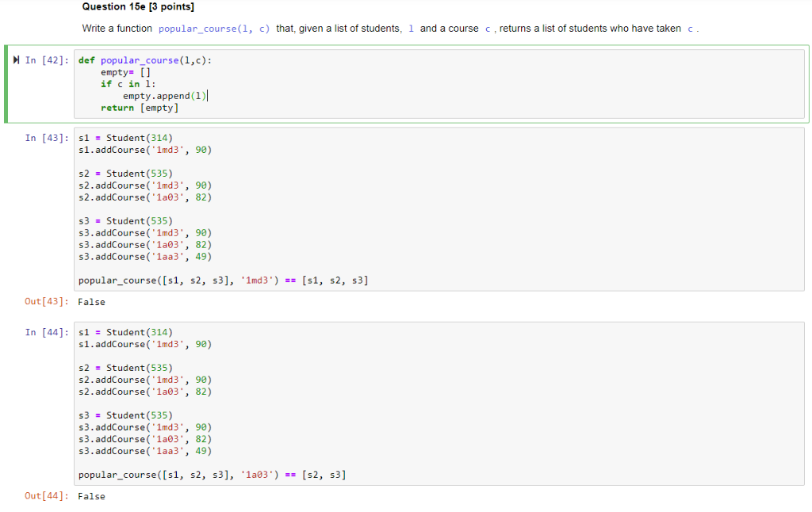The width and height of the screenshot is (812, 512).
Task: Click 's1 = Student(314)' in cell 44
Action: point(125,332)
